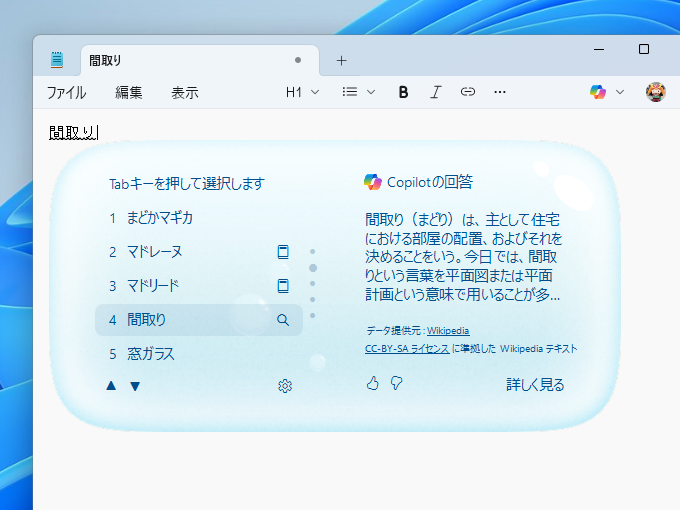Image resolution: width=680 pixels, height=510 pixels.
Task: Click the bullet list icon
Action: coord(350,92)
